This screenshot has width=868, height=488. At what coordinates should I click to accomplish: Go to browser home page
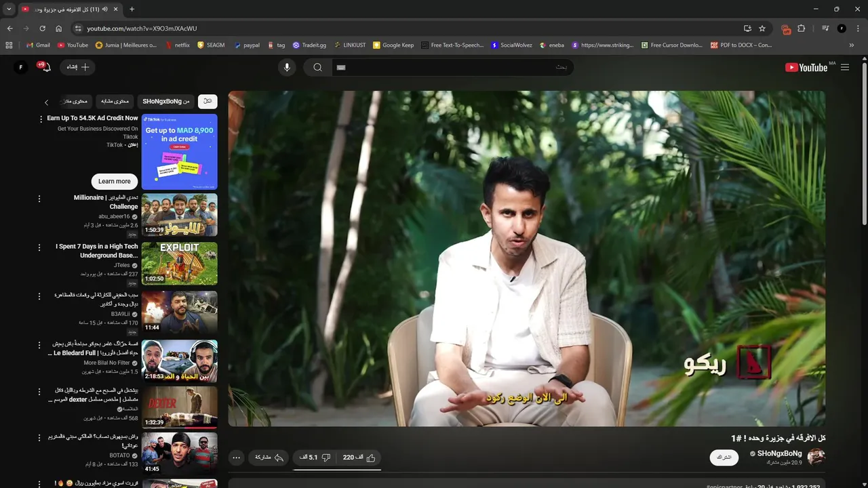tap(59, 28)
